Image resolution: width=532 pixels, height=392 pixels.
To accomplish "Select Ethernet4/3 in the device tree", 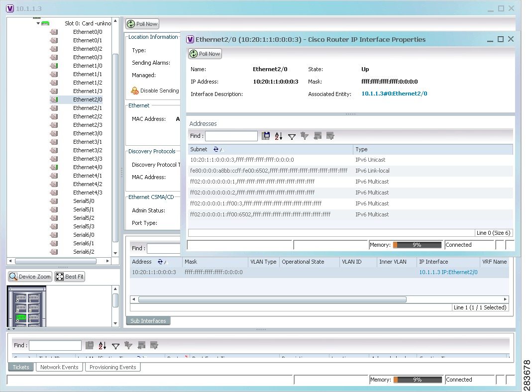I will click(x=88, y=193).
